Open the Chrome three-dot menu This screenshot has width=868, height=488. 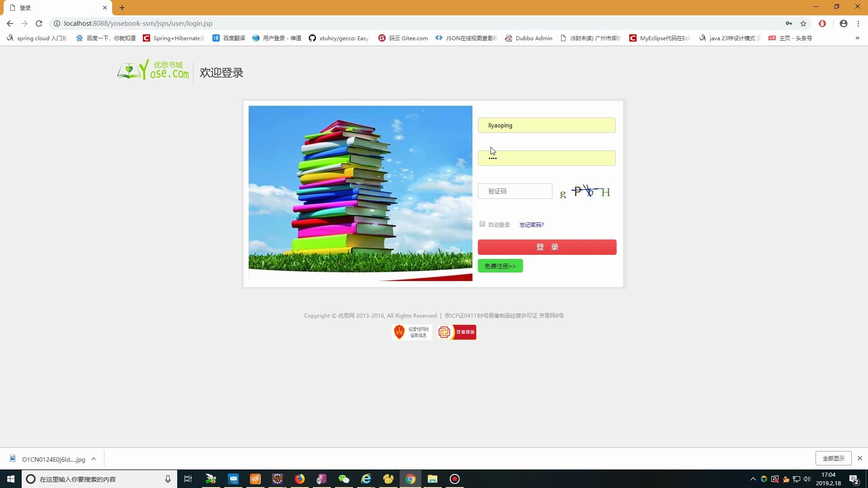pos(858,23)
